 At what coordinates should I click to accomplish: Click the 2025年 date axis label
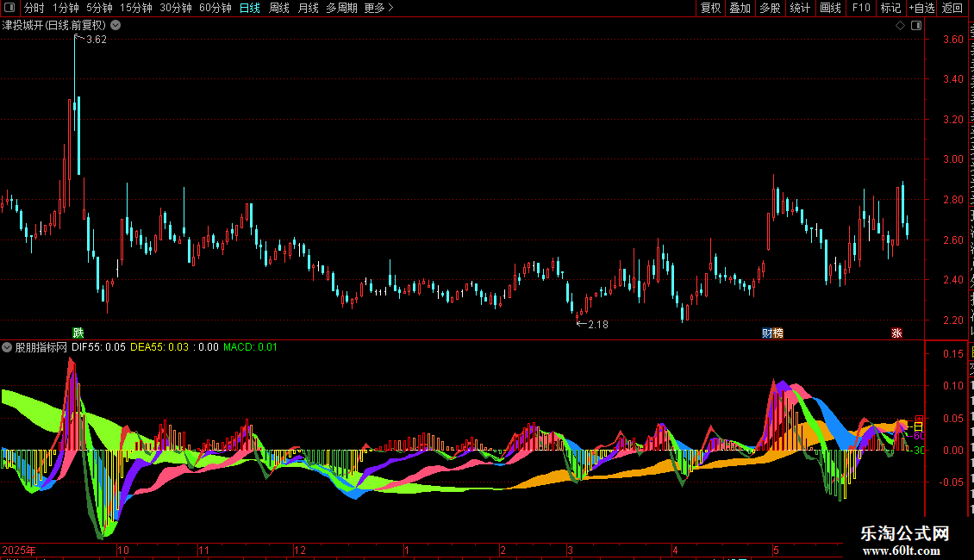(x=19, y=550)
